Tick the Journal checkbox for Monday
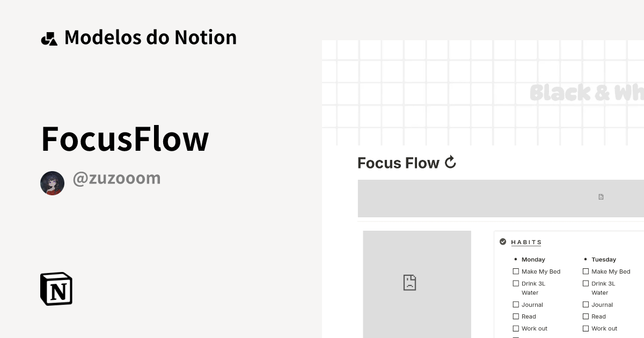 tap(516, 304)
